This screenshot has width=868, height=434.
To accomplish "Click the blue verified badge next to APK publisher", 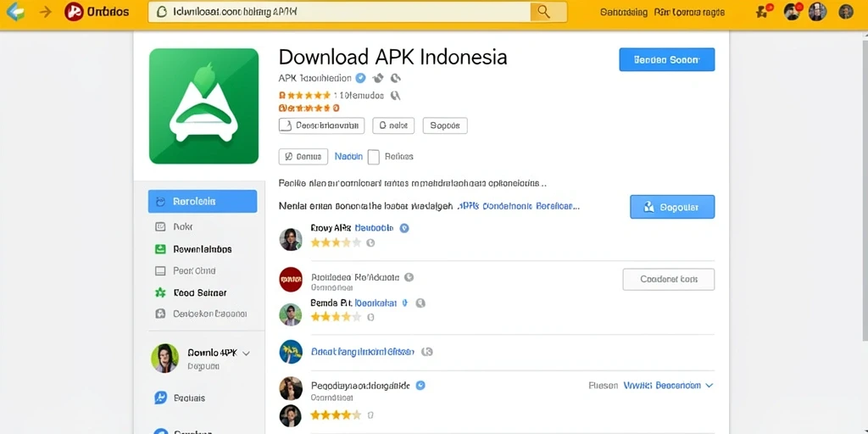I will pos(360,78).
